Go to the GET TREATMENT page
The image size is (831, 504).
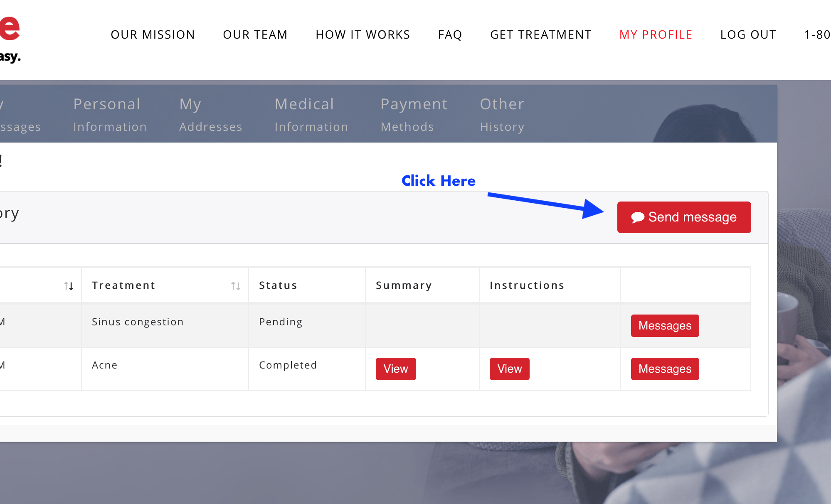541,35
